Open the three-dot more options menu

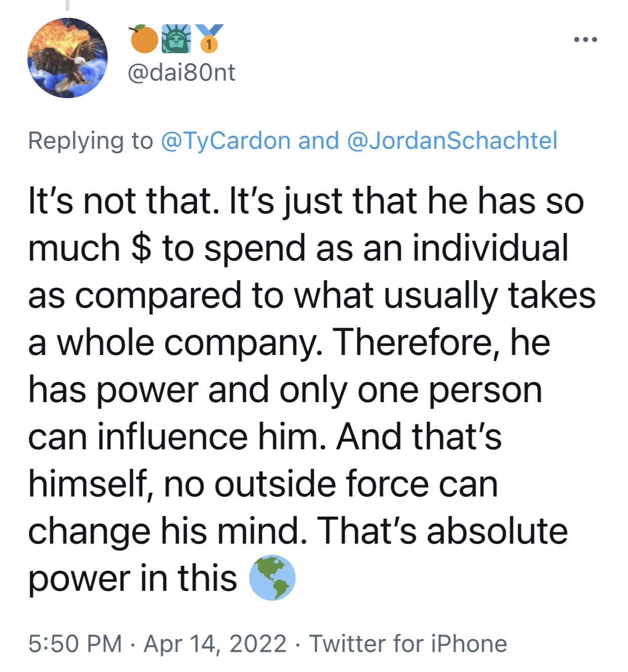[x=585, y=39]
